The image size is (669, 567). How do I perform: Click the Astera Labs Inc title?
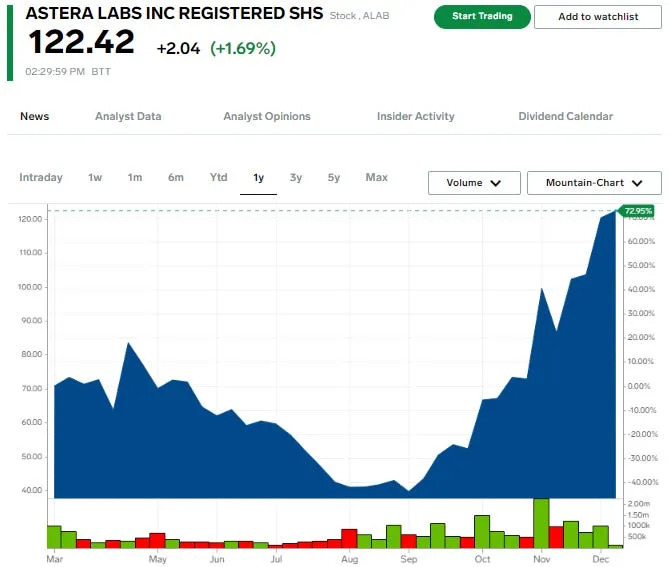(174, 13)
